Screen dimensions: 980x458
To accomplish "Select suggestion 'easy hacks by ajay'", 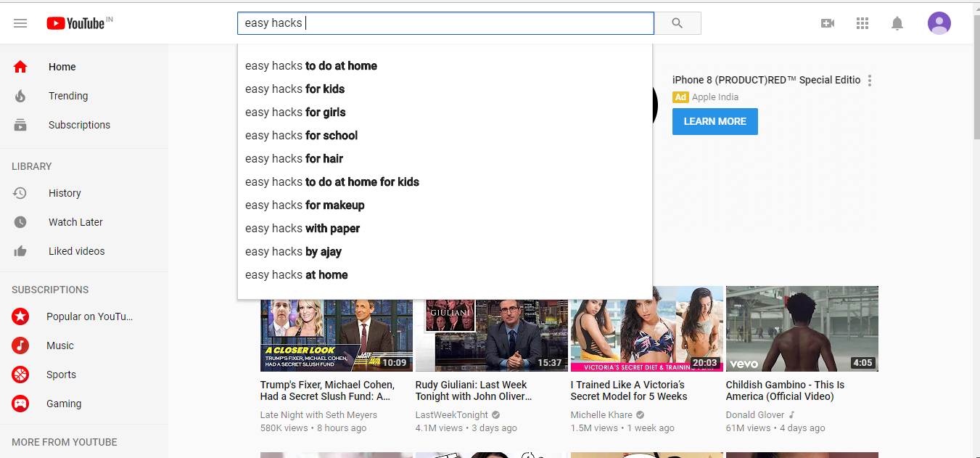I will 445,252.
